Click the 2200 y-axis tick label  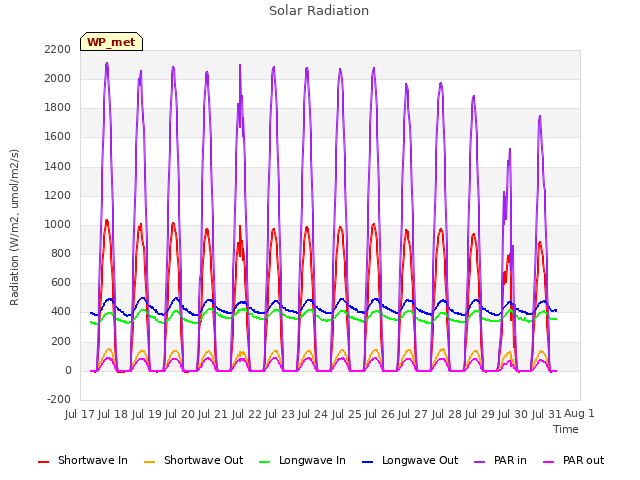(x=58, y=49)
